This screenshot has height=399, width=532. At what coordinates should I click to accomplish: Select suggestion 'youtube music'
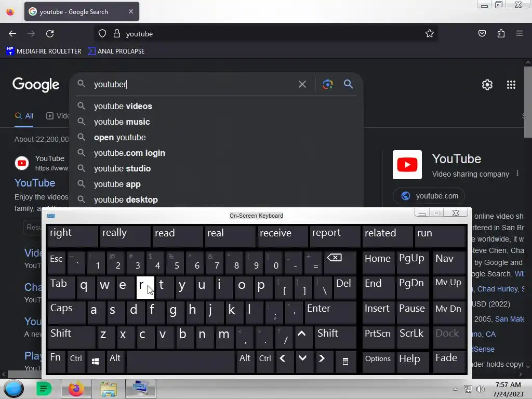[216, 122]
